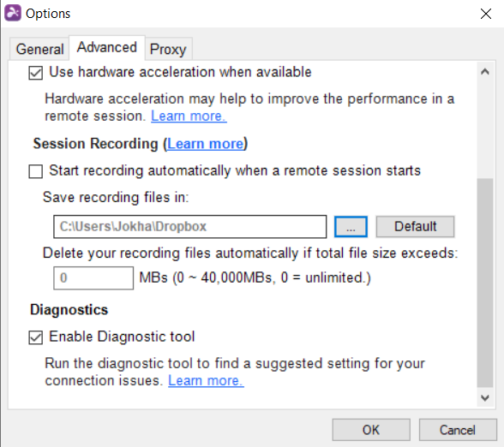This screenshot has height=447, width=504.
Task: Switch to the General tab
Action: (39, 49)
